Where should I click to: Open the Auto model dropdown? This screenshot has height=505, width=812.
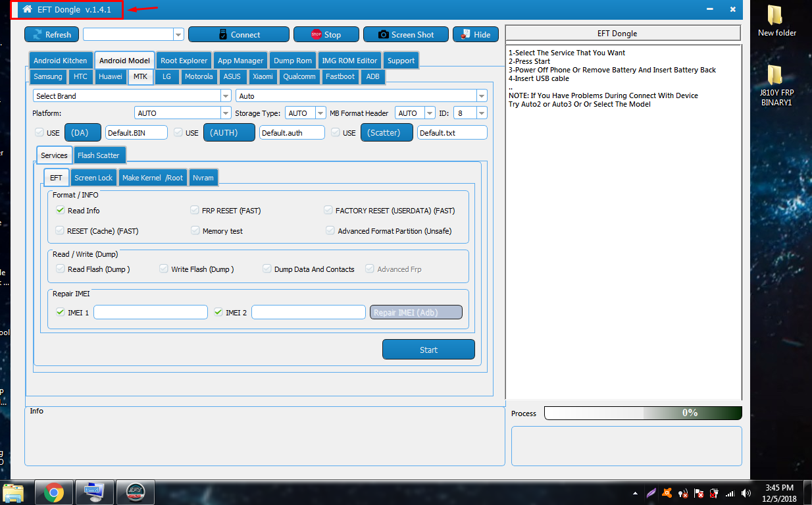[x=361, y=95]
